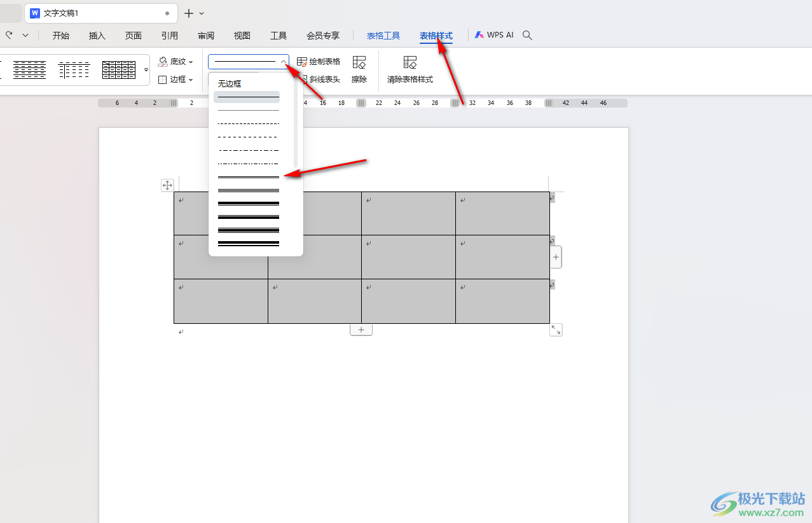Select the 擦除 eraser tool
This screenshot has width=812, height=523.
[359, 70]
